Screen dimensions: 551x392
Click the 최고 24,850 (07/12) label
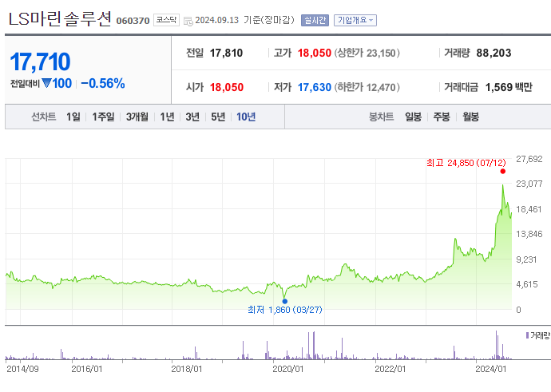pyautogui.click(x=466, y=163)
